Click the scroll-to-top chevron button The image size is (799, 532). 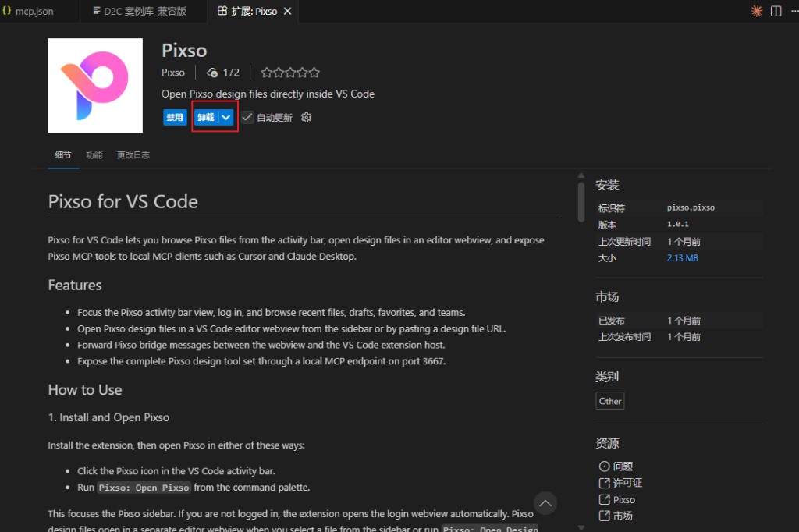(545, 503)
